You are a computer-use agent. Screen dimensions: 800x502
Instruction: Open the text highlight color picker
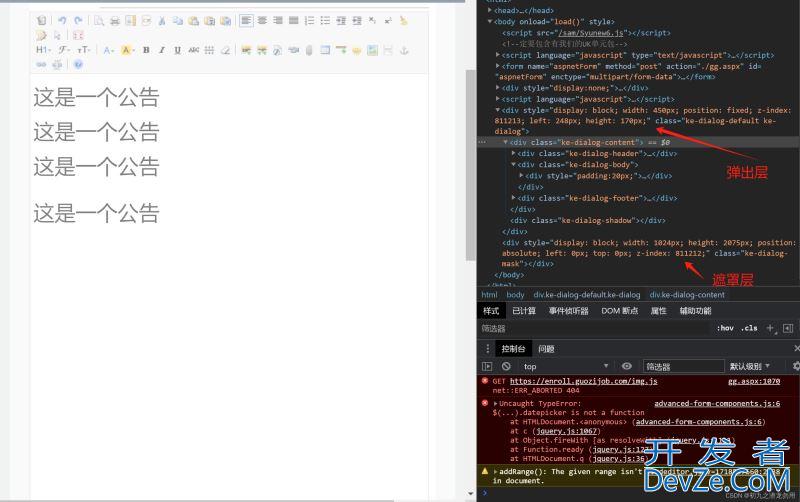(x=127, y=50)
